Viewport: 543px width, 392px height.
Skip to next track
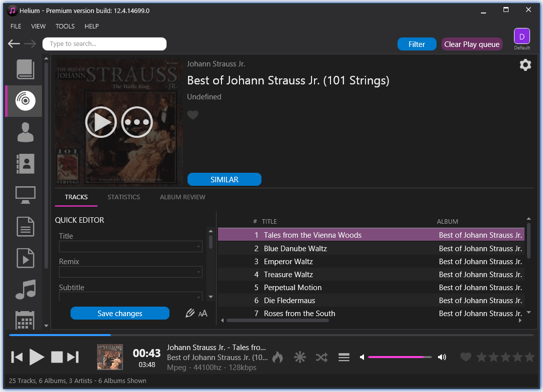[x=73, y=357]
